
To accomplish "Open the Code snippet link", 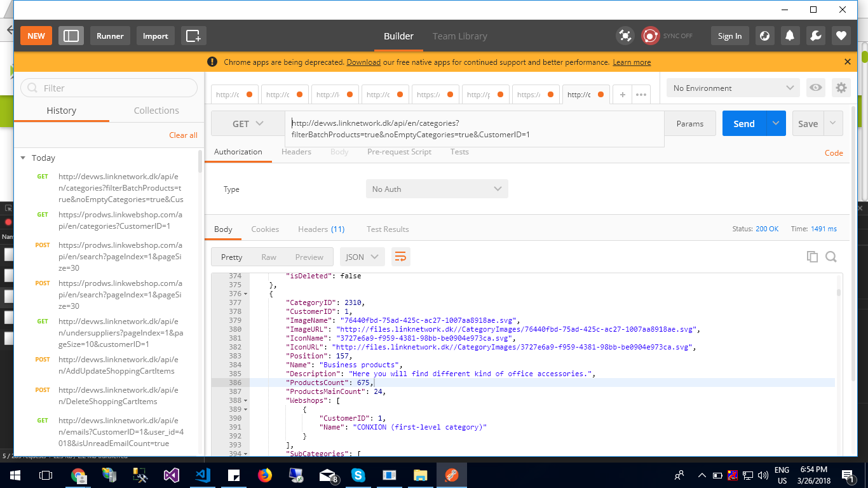I will click(x=834, y=152).
